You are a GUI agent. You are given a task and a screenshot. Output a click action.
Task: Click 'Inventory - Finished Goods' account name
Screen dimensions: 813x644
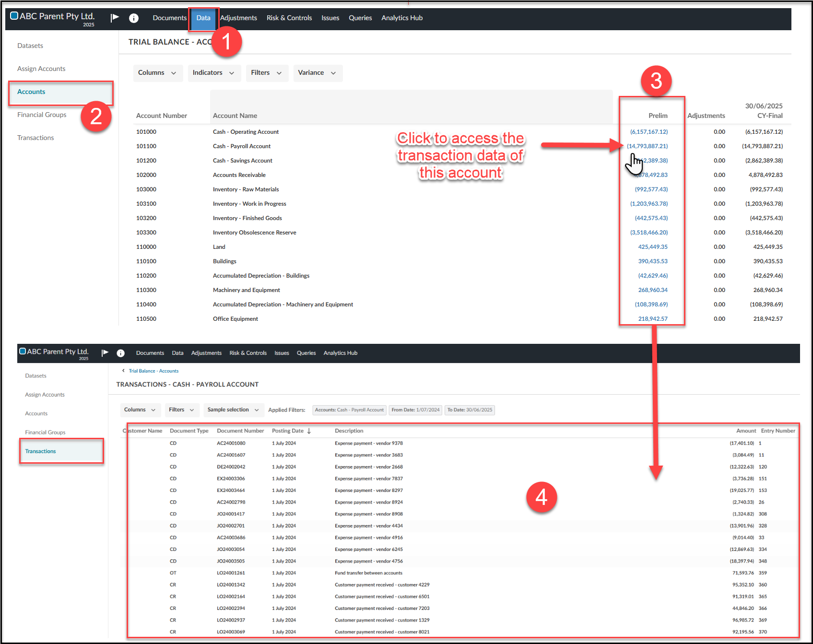click(247, 218)
